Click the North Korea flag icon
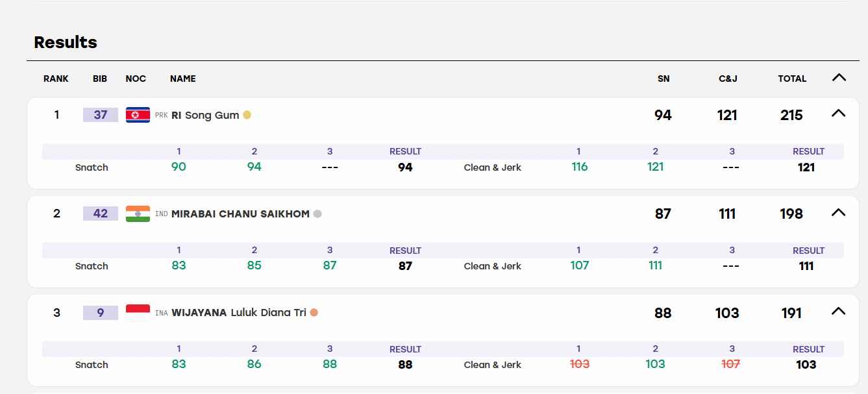Image resolution: width=868 pixels, height=394 pixels. (138, 115)
